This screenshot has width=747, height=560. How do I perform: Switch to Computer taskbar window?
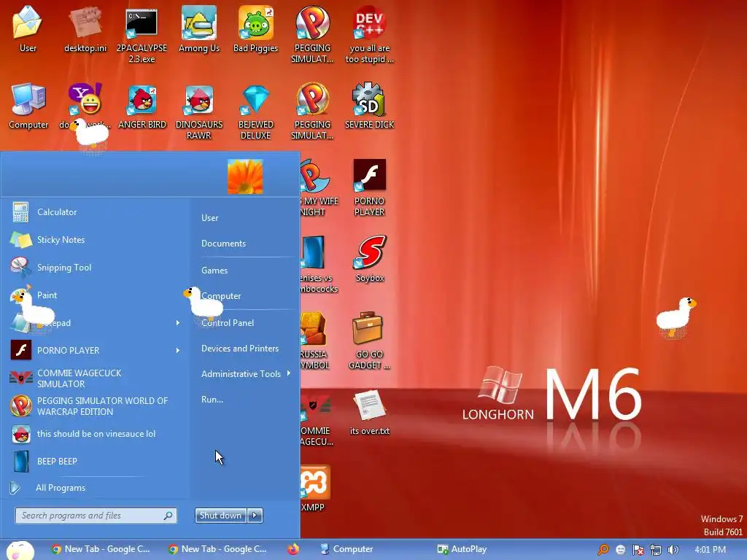pyautogui.click(x=347, y=549)
